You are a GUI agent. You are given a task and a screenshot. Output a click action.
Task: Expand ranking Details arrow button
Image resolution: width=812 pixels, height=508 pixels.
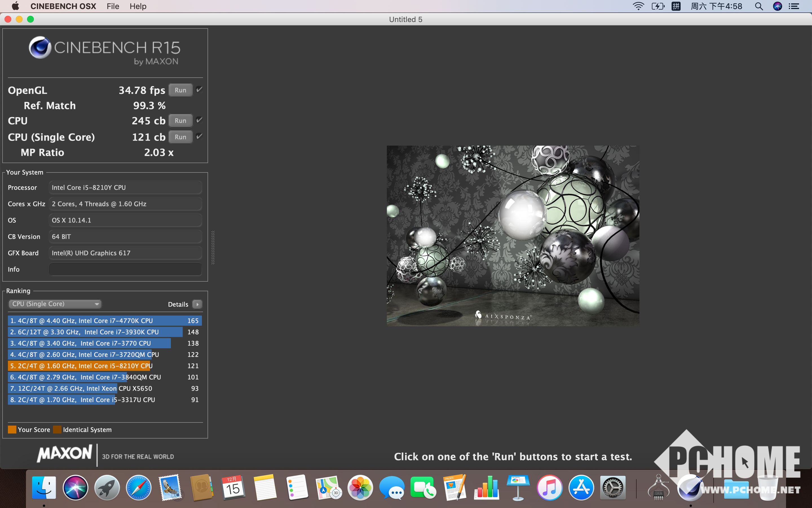pos(197,304)
